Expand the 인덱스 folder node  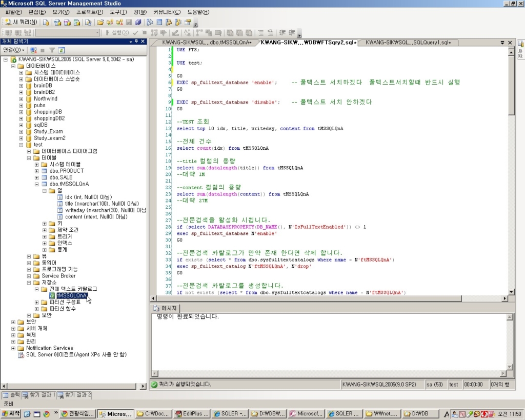(45, 243)
